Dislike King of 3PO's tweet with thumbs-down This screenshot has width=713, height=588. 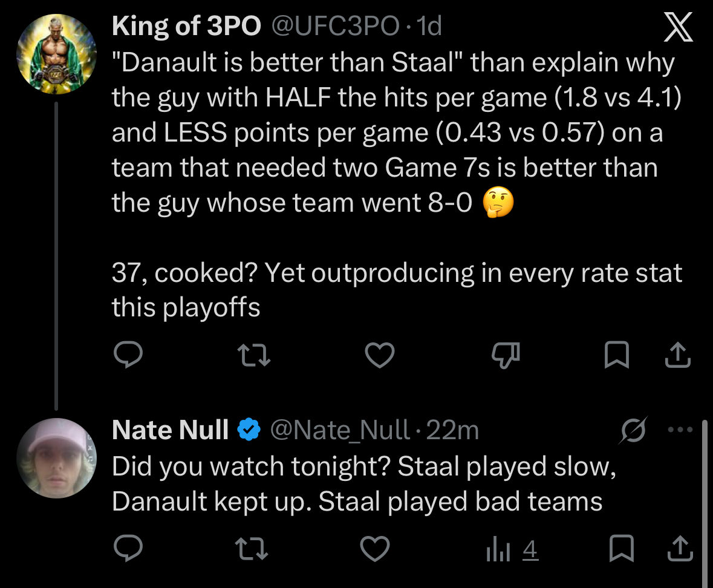point(506,355)
